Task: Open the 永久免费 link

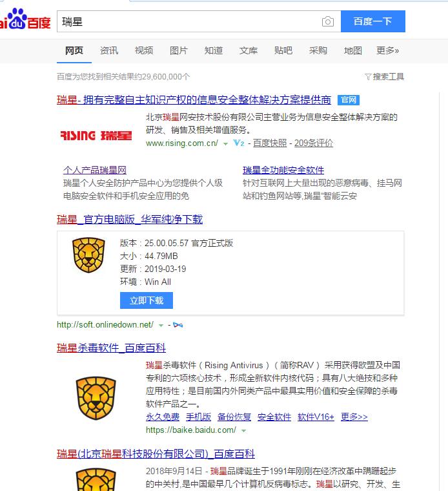Action: 163,417
